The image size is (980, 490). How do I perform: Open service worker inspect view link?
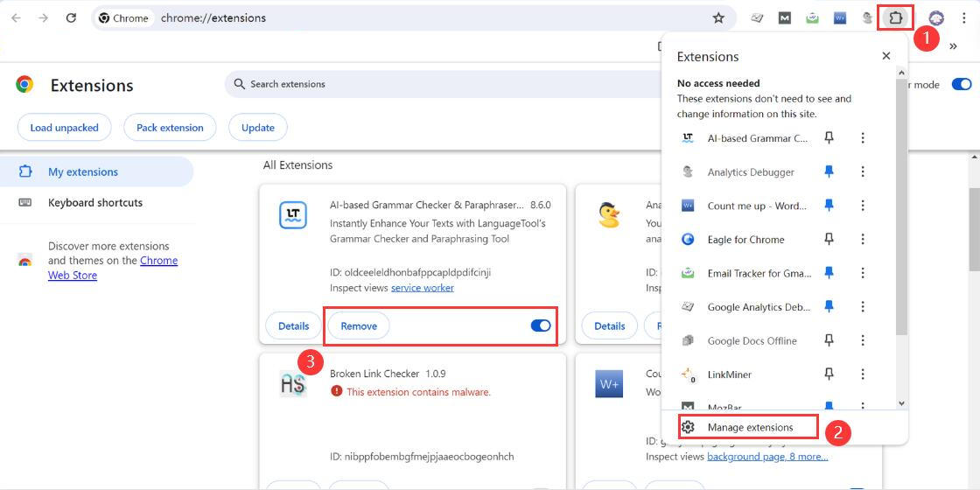click(423, 288)
